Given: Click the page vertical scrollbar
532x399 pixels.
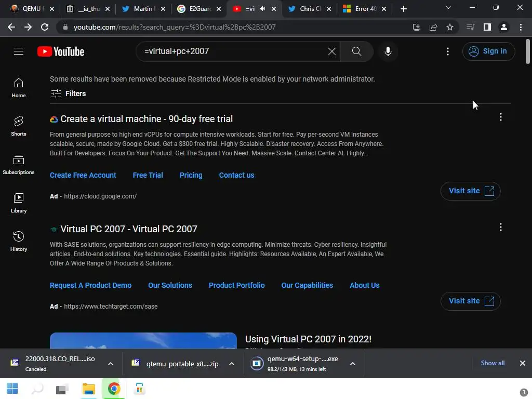Looking at the screenshot, I should pos(528,51).
